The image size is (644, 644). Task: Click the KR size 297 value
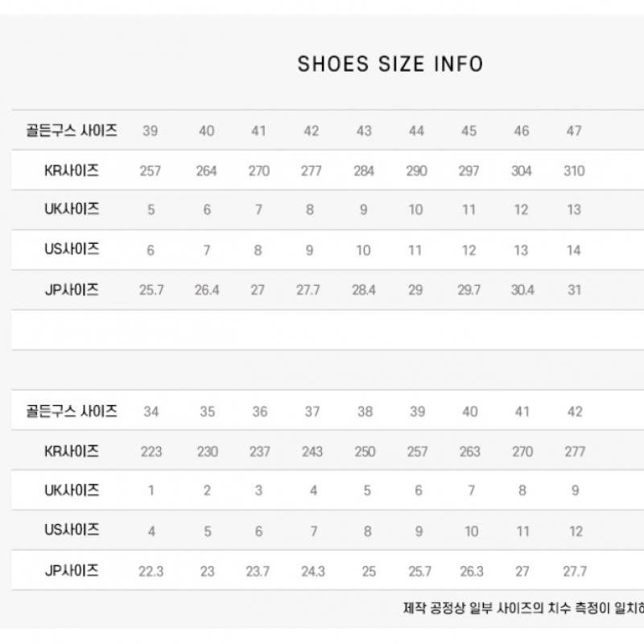[469, 171]
